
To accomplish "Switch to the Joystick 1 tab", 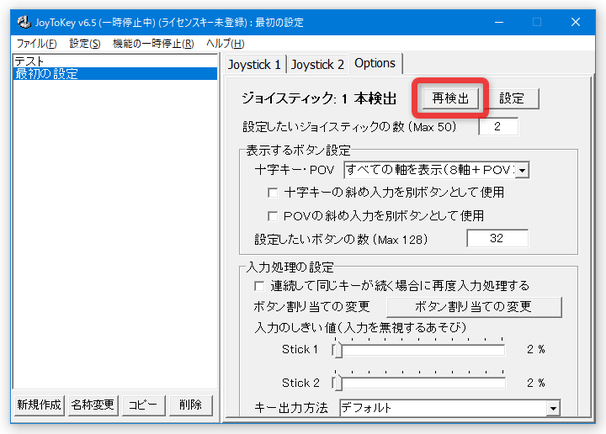I will (x=254, y=64).
